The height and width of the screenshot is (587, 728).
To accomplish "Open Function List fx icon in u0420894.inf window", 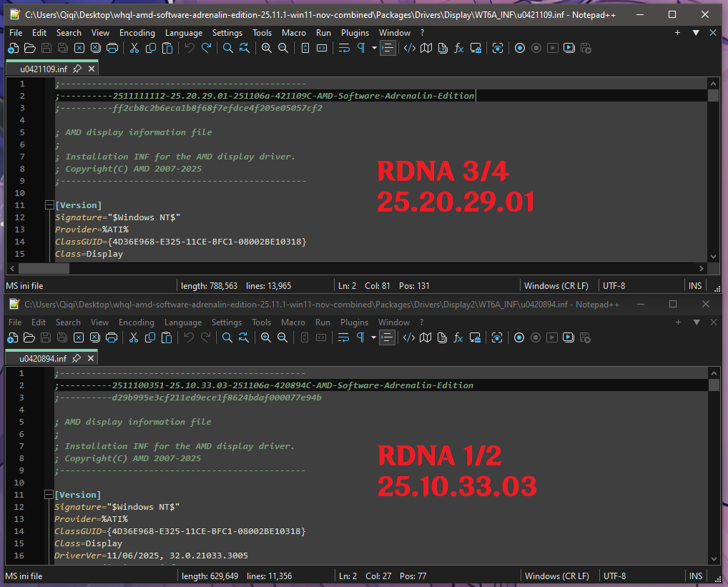I will [x=458, y=337].
